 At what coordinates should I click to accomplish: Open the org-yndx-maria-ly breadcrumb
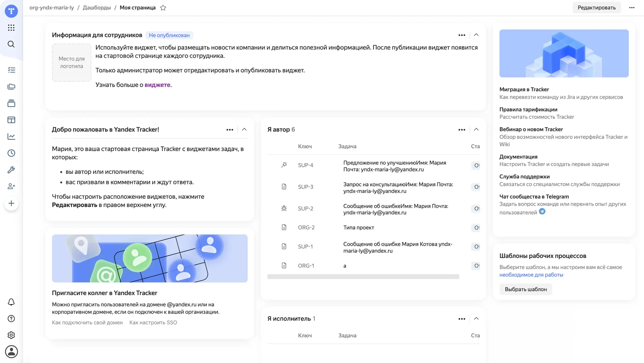(x=52, y=8)
